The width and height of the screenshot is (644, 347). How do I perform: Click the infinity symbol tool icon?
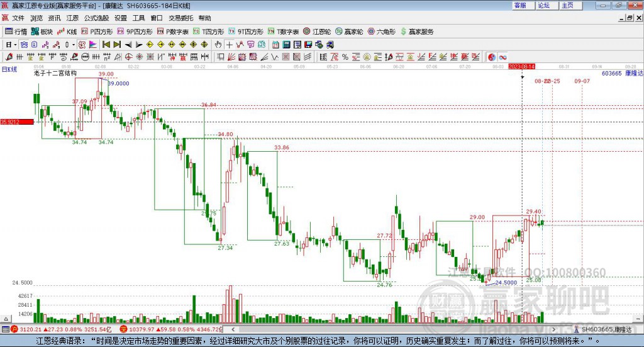(502, 57)
